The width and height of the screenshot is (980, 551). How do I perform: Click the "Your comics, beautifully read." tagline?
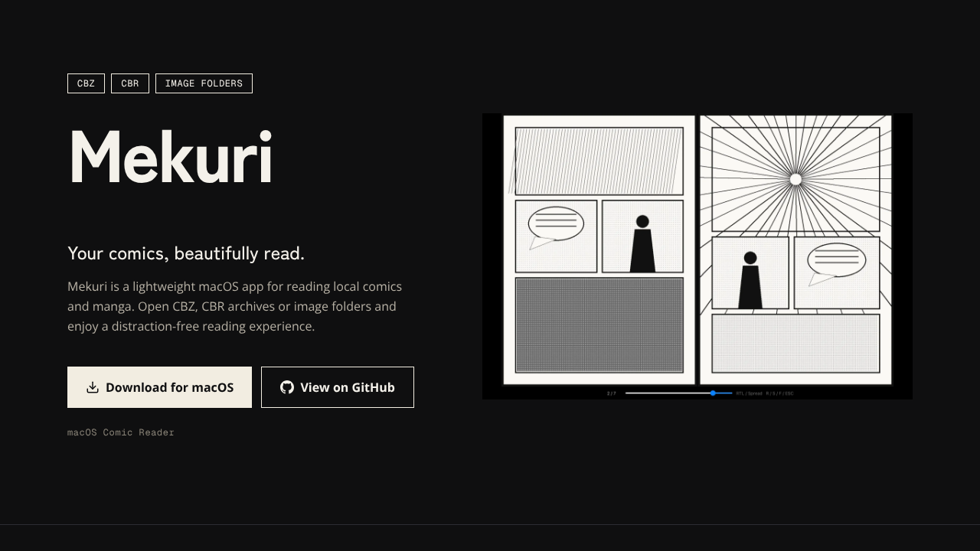tap(186, 253)
